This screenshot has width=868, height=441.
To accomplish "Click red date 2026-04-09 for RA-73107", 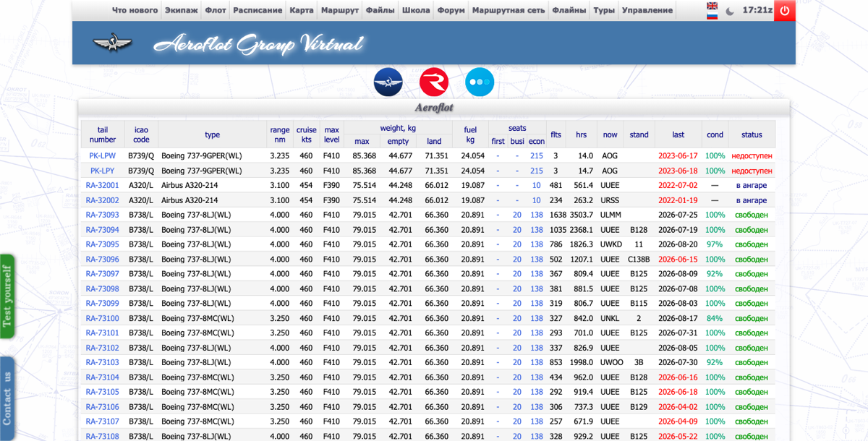I will tap(678, 421).
